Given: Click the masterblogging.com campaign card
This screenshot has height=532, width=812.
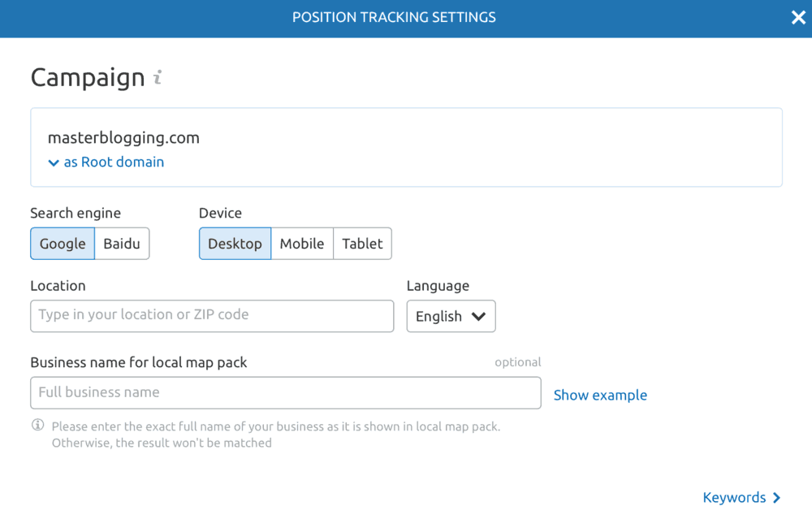Looking at the screenshot, I should point(406,147).
